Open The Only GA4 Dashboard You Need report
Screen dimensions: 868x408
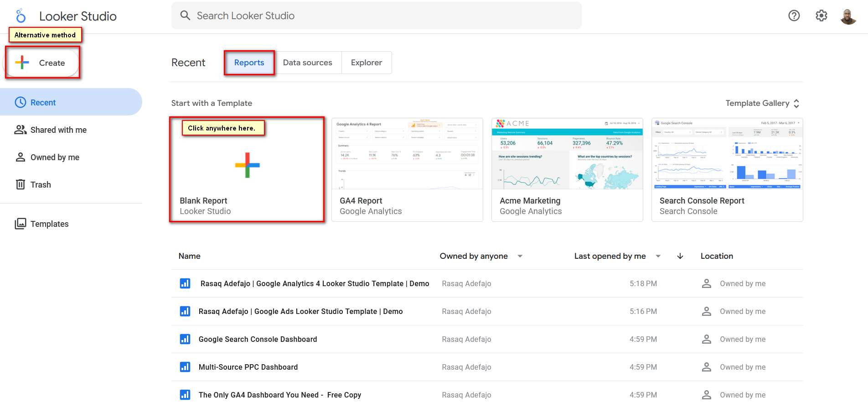[280, 395]
